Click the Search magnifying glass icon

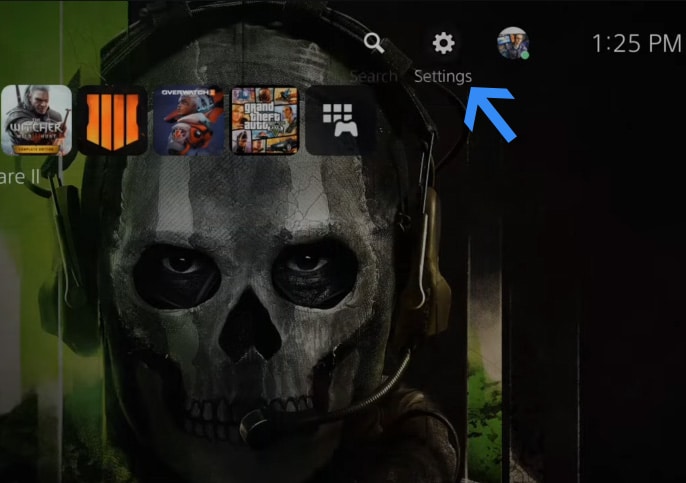click(374, 43)
